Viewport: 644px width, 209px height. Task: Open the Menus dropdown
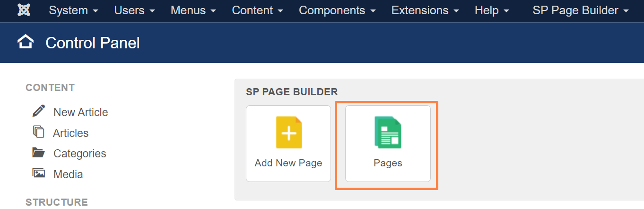193,10
